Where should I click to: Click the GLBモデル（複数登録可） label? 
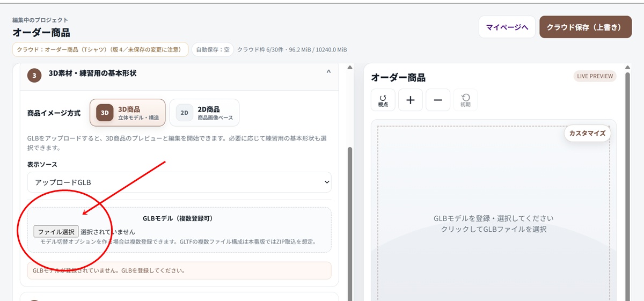(179, 219)
